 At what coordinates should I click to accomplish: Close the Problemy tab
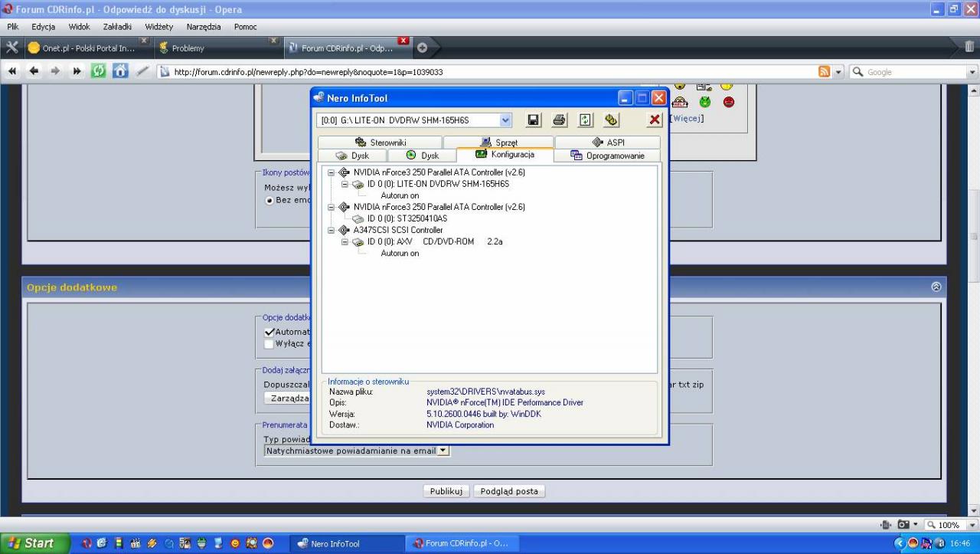(273, 41)
